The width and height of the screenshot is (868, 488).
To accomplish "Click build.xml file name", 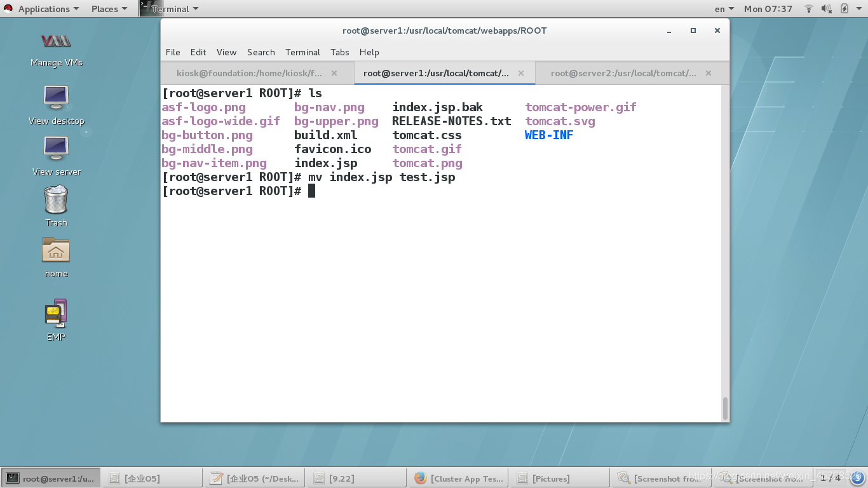I will [326, 135].
